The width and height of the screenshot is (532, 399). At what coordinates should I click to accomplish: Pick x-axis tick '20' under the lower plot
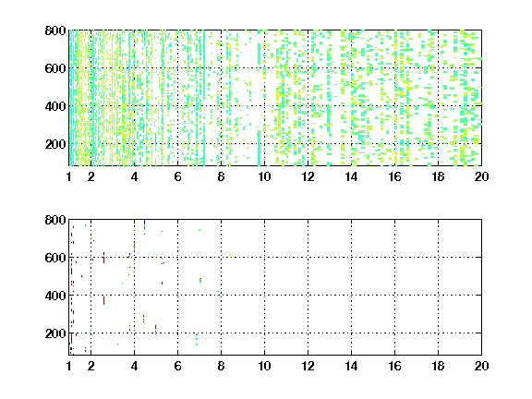481,366
